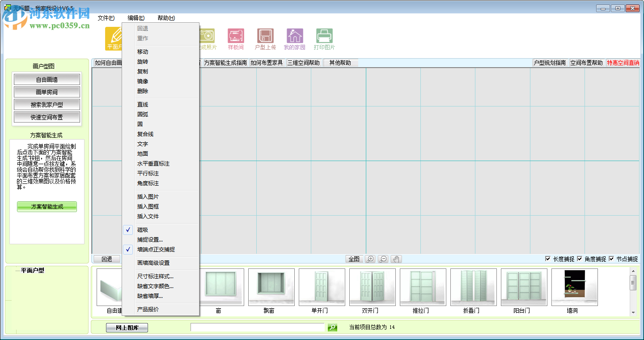Open 捕捉设置... from the menu
644x340 pixels.
tap(161, 240)
